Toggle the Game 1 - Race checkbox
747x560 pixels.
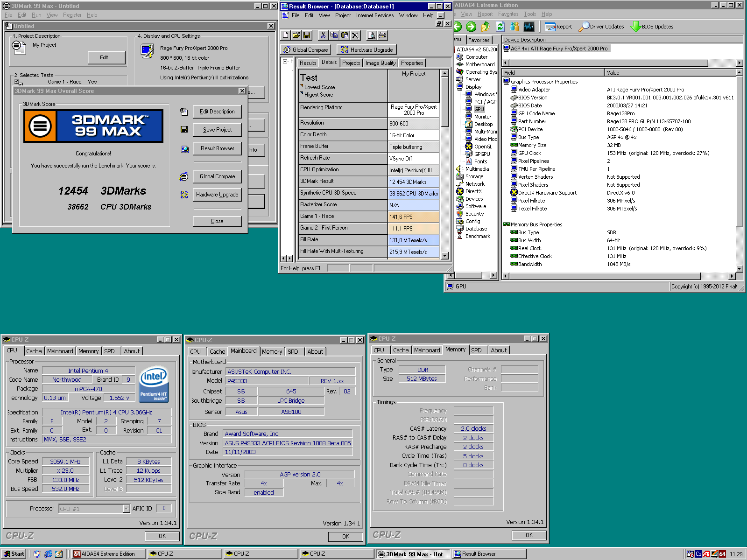17,82
